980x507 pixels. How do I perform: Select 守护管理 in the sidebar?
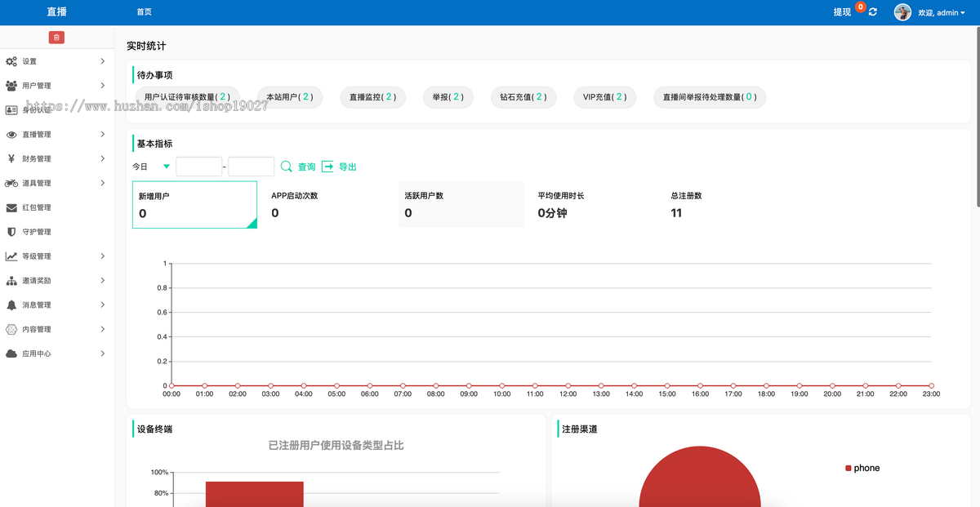tap(57, 232)
